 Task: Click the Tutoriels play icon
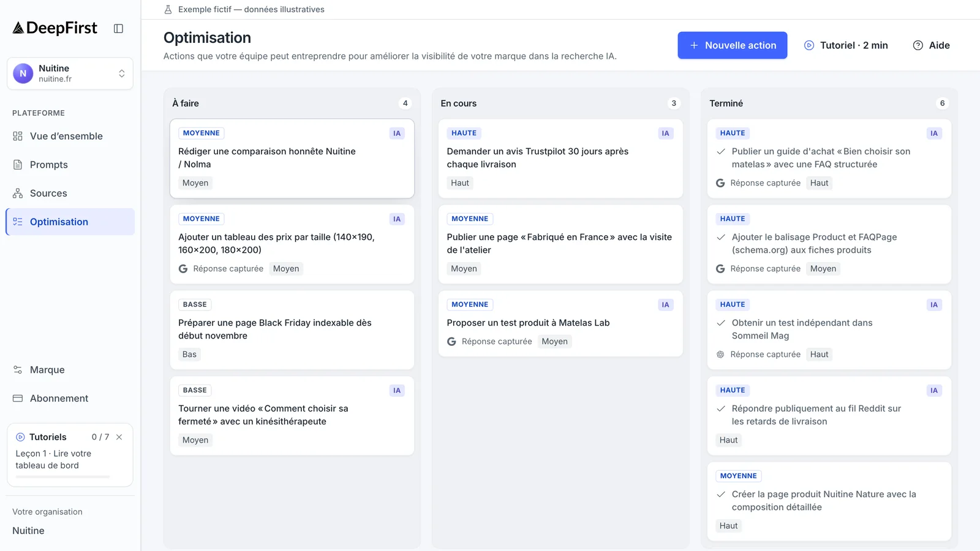pyautogui.click(x=20, y=437)
